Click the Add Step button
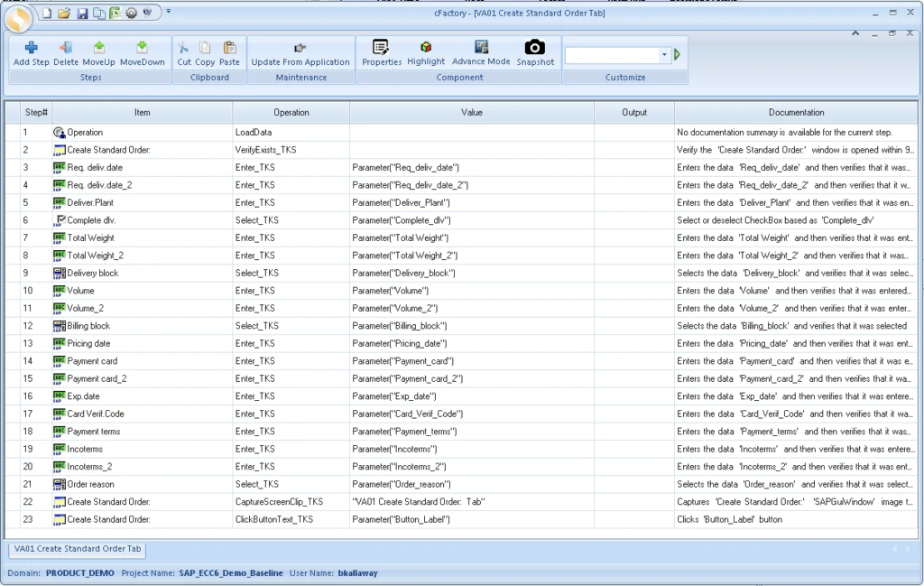Image resolution: width=924 pixels, height=586 pixels. click(32, 53)
